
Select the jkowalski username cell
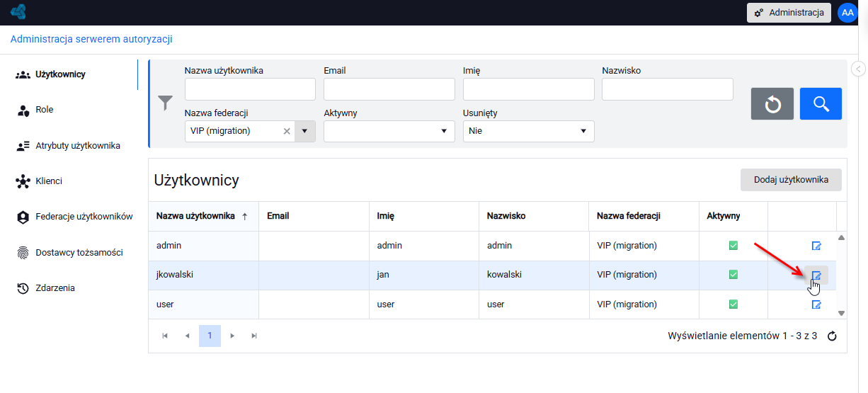tap(203, 275)
